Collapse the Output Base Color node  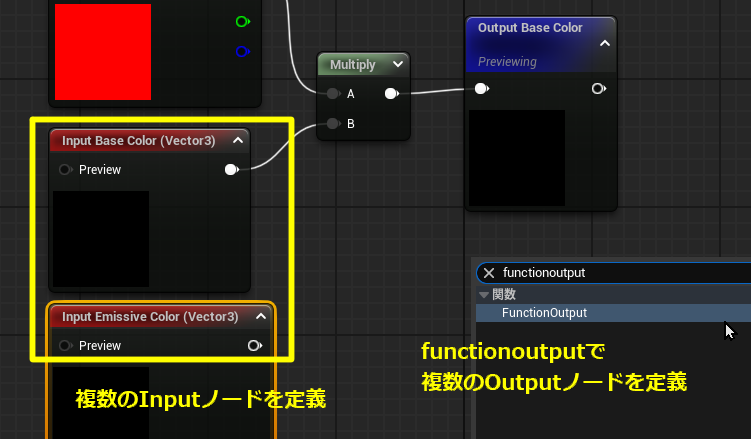[x=605, y=44]
